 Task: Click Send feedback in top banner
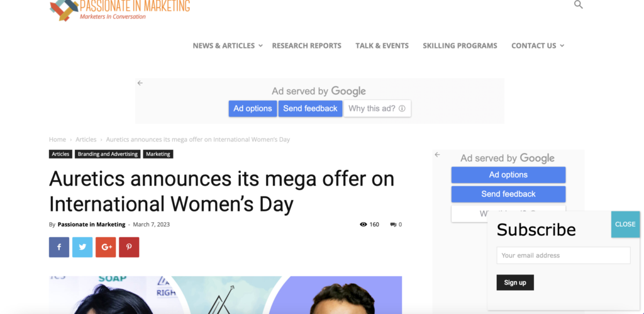point(310,108)
